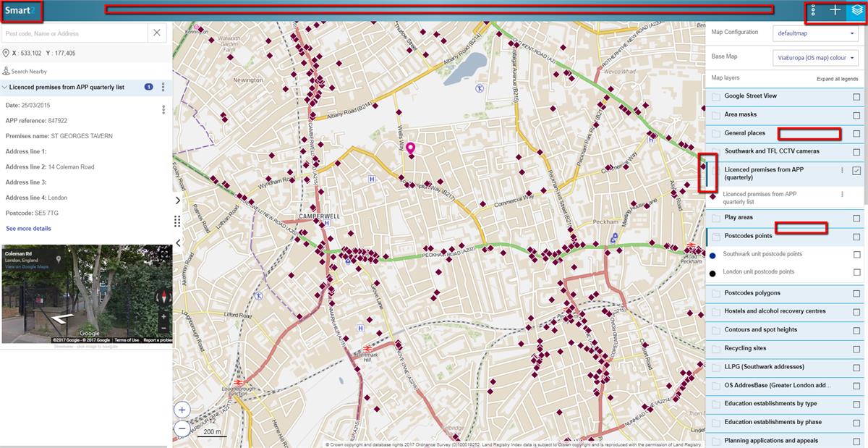Click the Expand all legends link
868x448 pixels.
(x=838, y=78)
